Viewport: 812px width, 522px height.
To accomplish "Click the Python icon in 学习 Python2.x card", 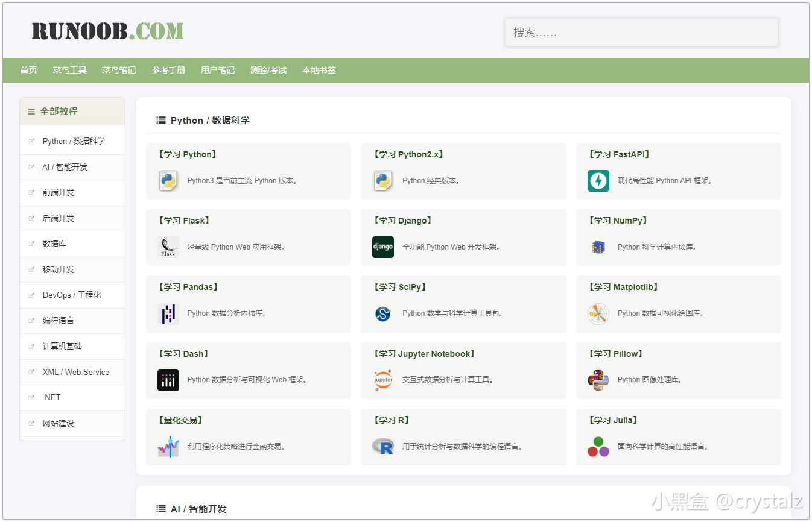I will tap(383, 181).
